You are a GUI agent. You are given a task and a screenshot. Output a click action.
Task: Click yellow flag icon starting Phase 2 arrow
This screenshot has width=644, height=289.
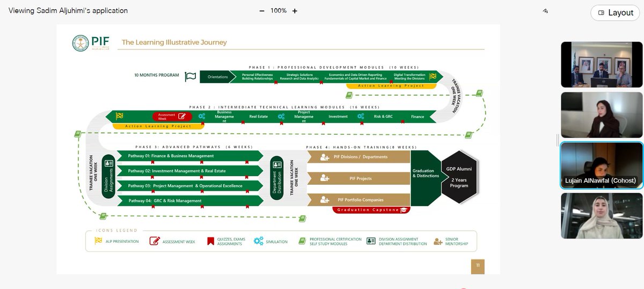119,115
